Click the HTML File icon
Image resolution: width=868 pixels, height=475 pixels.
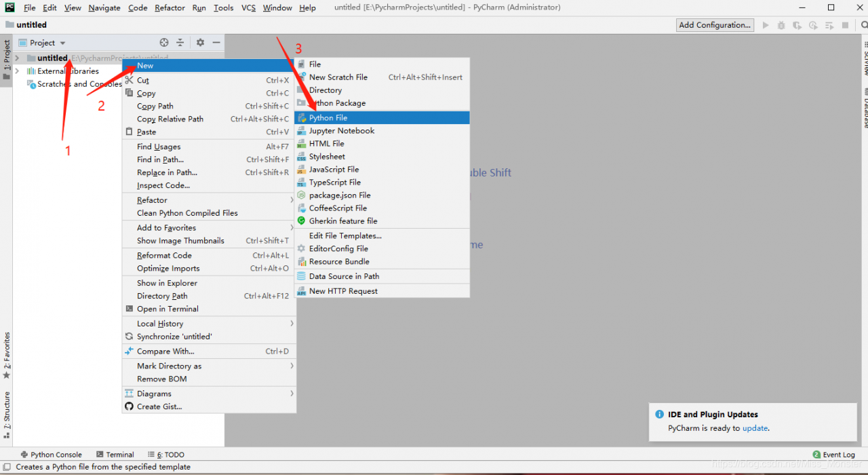[x=302, y=144]
